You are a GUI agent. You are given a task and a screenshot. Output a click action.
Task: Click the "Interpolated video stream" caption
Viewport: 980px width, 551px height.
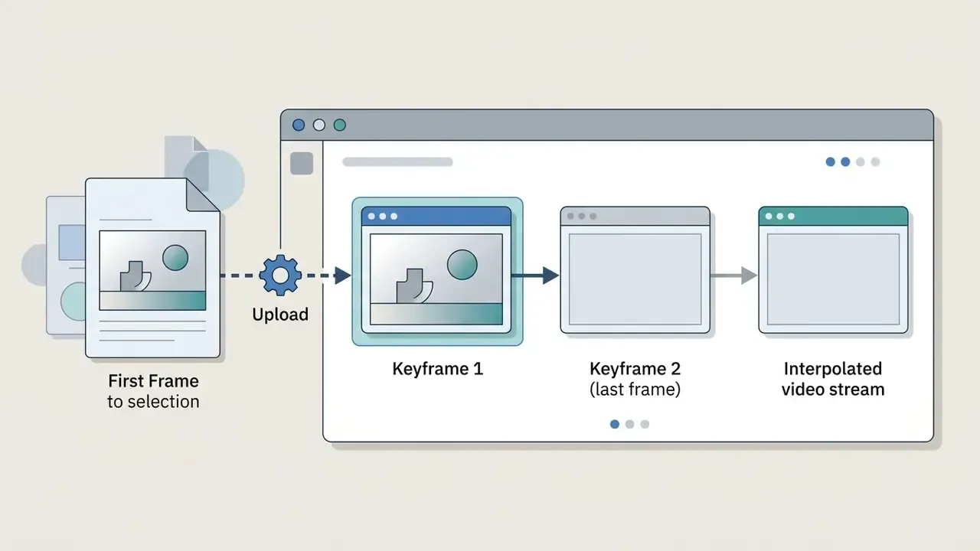point(833,379)
